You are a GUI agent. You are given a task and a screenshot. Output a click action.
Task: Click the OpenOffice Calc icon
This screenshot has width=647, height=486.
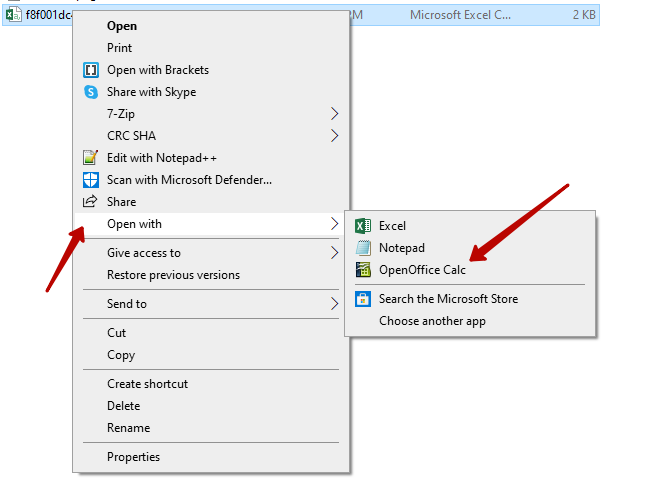[363, 270]
